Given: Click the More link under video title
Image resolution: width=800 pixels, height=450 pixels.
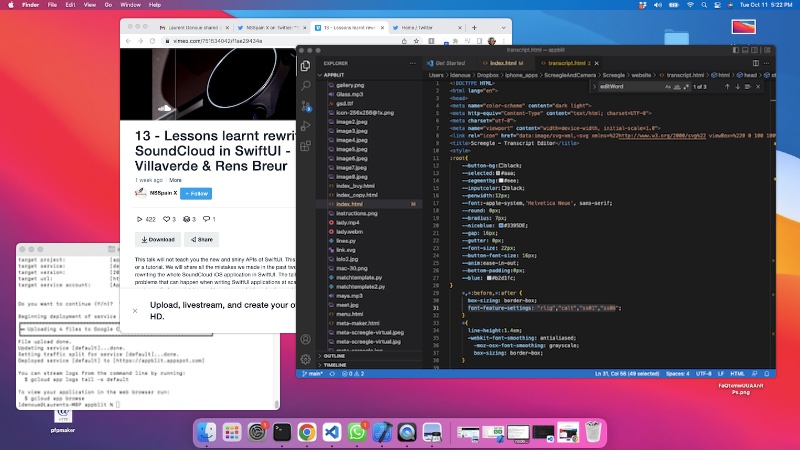Looking at the screenshot, I should click(176, 180).
